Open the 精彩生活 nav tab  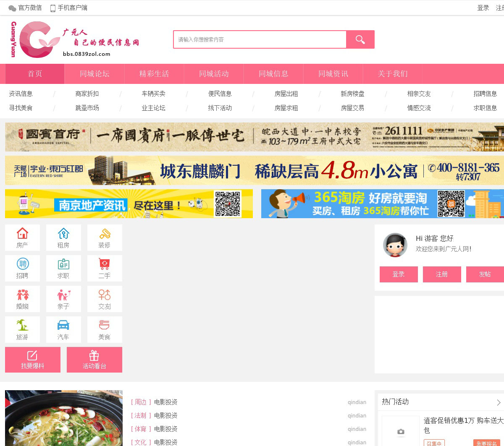tap(154, 74)
